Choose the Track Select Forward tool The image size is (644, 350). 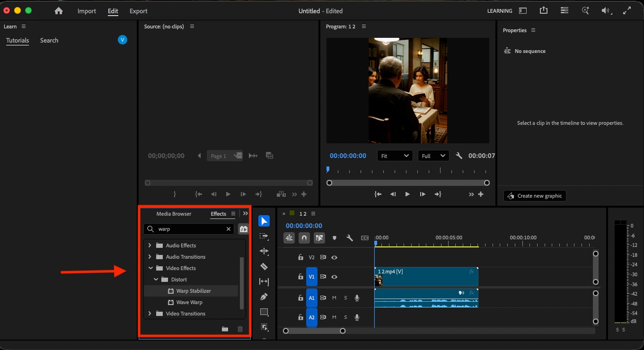point(264,236)
